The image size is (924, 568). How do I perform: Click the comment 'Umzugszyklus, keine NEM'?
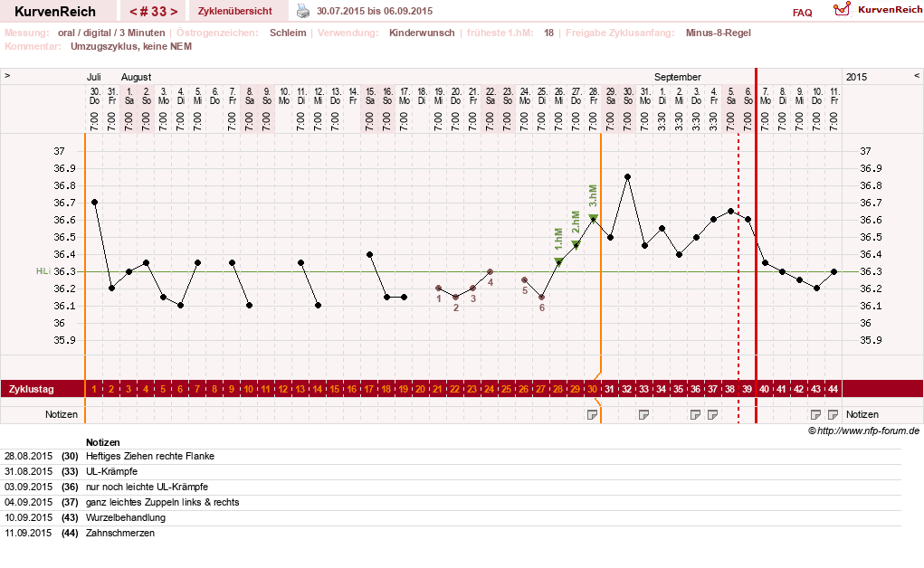[131, 46]
